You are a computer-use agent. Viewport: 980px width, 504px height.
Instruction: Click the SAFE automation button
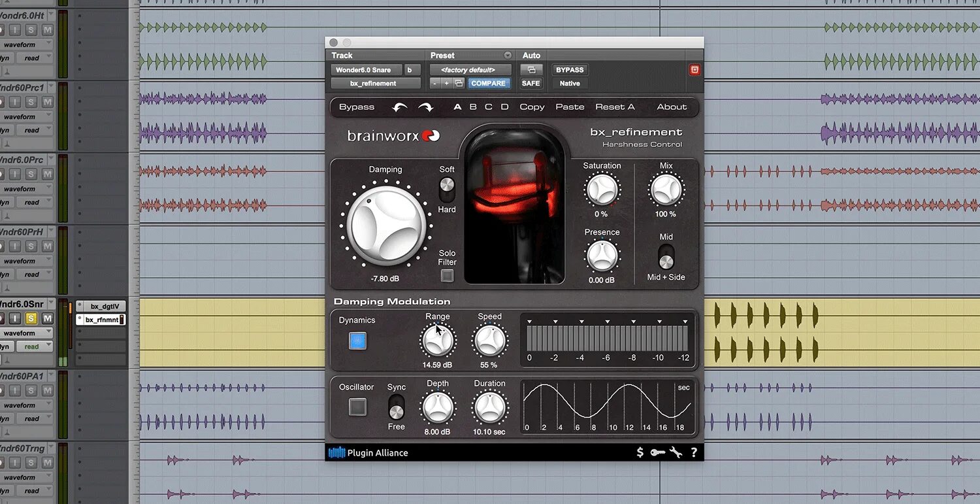tap(531, 84)
